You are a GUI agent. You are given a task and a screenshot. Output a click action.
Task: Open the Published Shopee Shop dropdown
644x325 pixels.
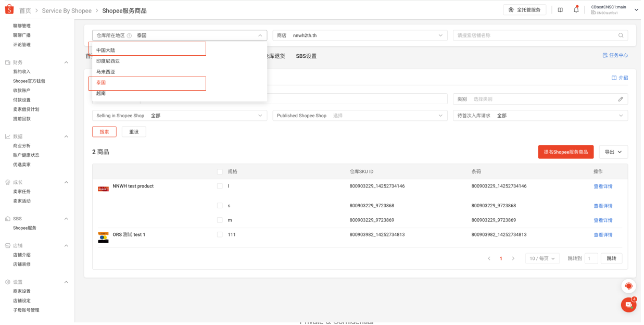click(360, 116)
